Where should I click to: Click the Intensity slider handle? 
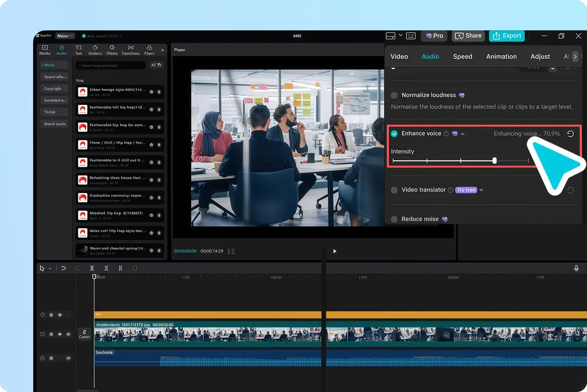(x=494, y=160)
